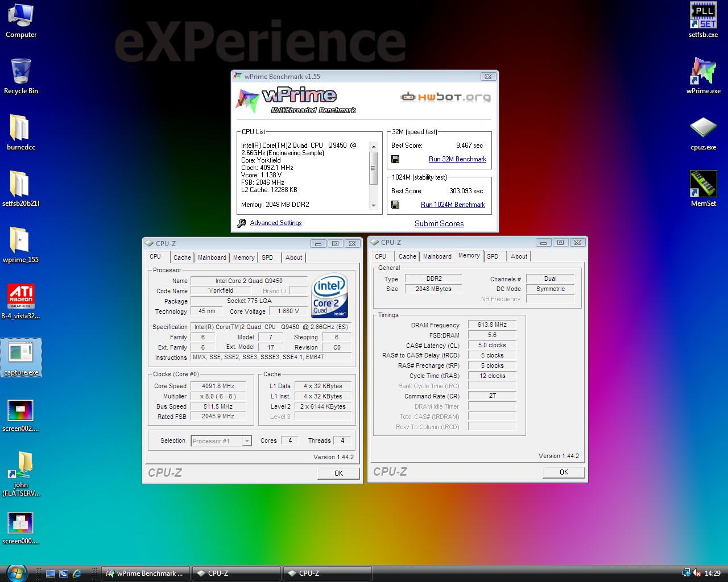Switch to SPD tab in left CPU-Z
The image size is (728, 582).
[x=267, y=257]
